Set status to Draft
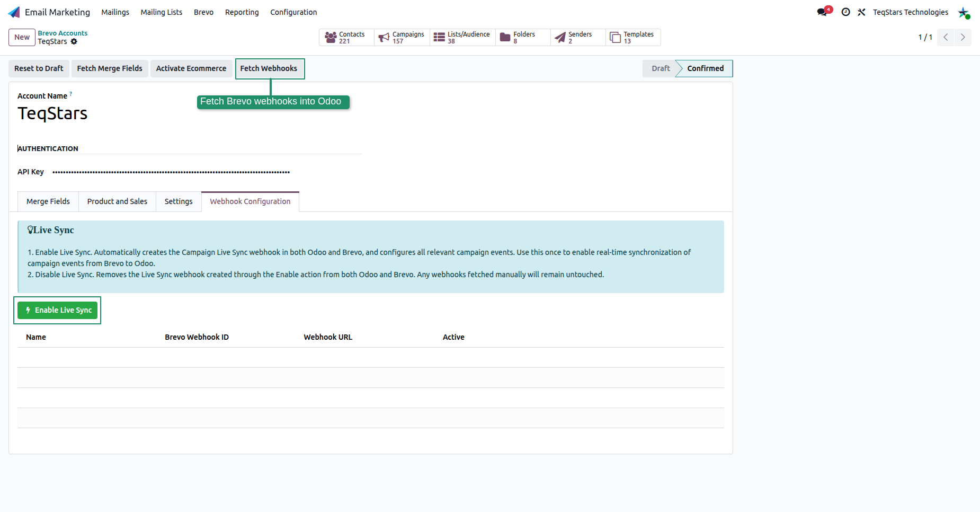The width and height of the screenshot is (980, 512). [661, 68]
